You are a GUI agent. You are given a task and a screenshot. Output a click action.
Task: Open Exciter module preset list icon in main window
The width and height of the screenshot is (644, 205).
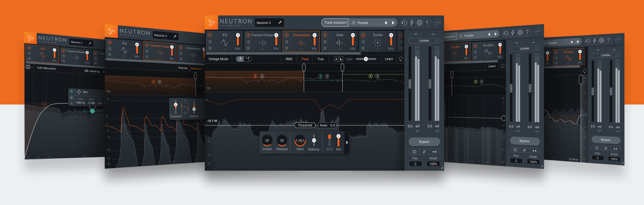tap(363, 42)
